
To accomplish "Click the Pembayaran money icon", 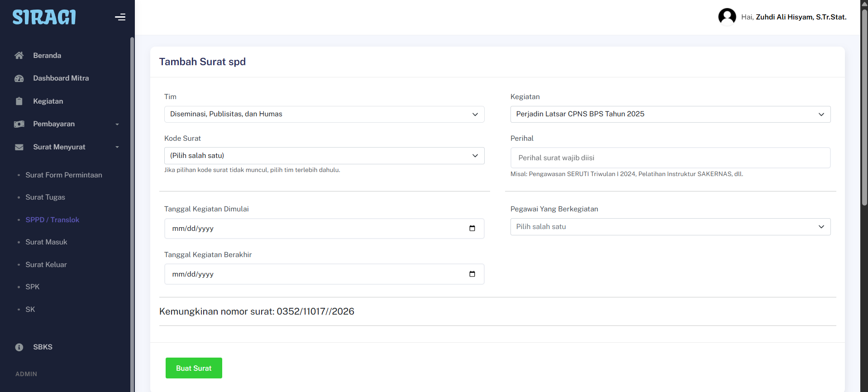I will [19, 124].
